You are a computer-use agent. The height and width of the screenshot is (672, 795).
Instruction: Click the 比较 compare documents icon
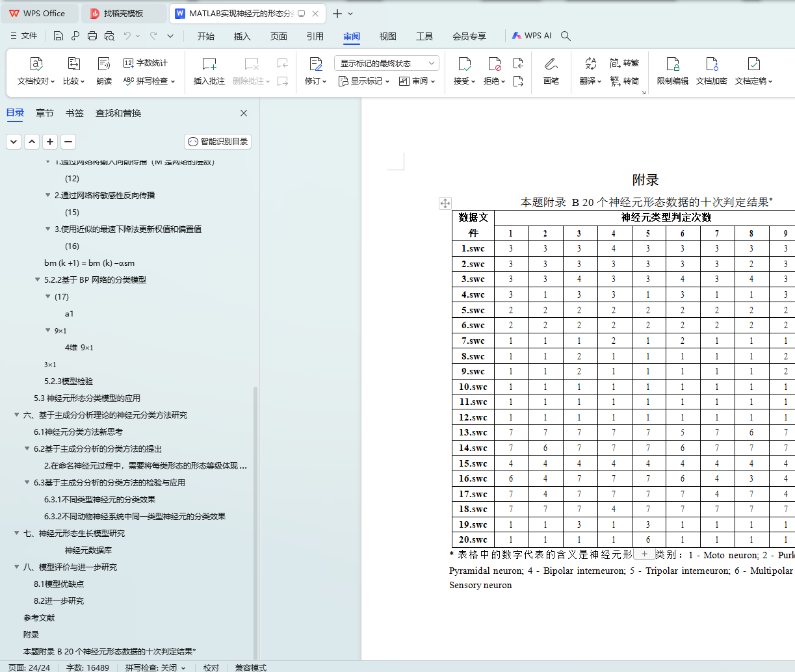coord(73,64)
